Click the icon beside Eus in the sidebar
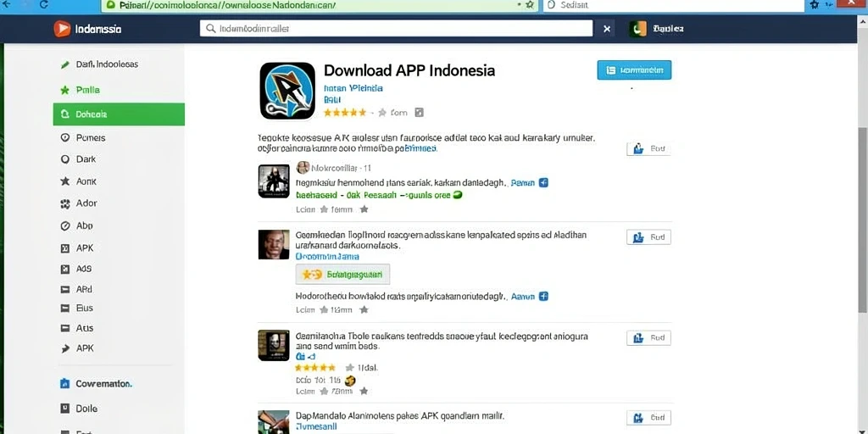This screenshot has height=434, width=868. click(64, 308)
